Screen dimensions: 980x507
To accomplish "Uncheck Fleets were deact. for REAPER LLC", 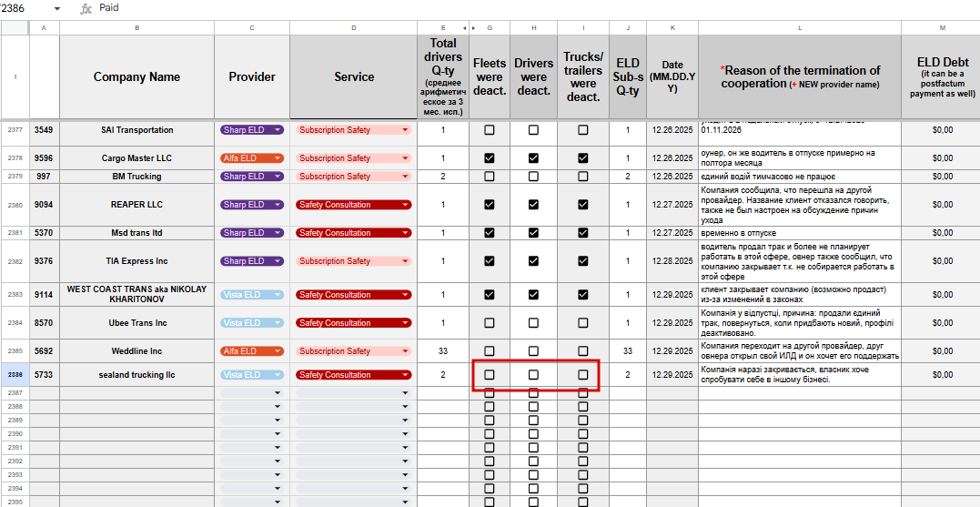I will click(x=490, y=205).
